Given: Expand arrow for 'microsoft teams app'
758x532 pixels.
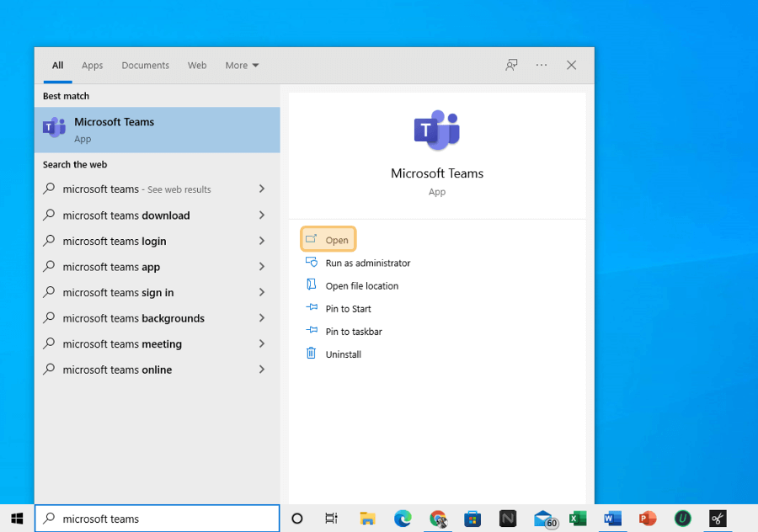Looking at the screenshot, I should [262, 266].
